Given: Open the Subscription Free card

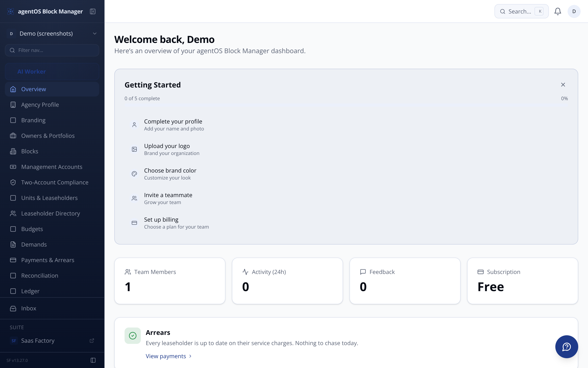Looking at the screenshot, I should [x=522, y=281].
